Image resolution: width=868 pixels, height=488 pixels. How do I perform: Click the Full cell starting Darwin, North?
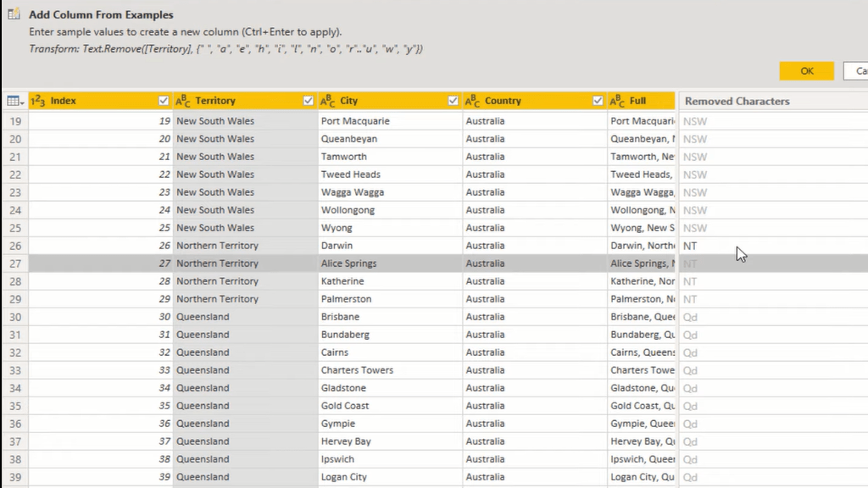[641, 245]
